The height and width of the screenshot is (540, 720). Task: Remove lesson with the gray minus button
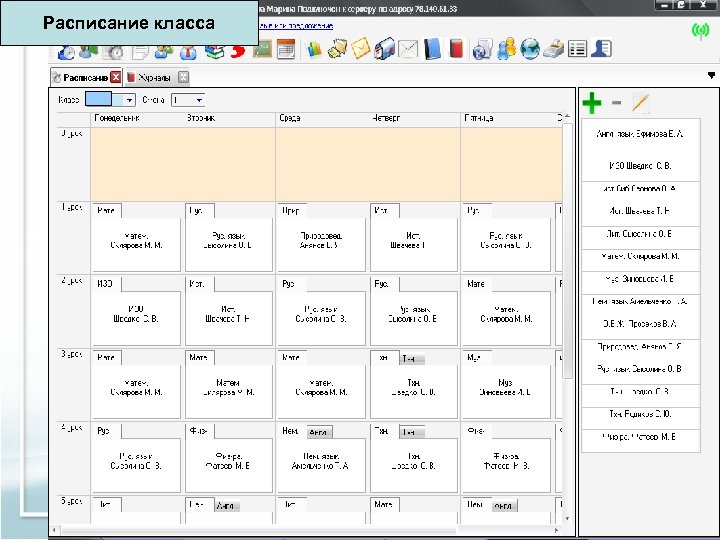pos(617,103)
